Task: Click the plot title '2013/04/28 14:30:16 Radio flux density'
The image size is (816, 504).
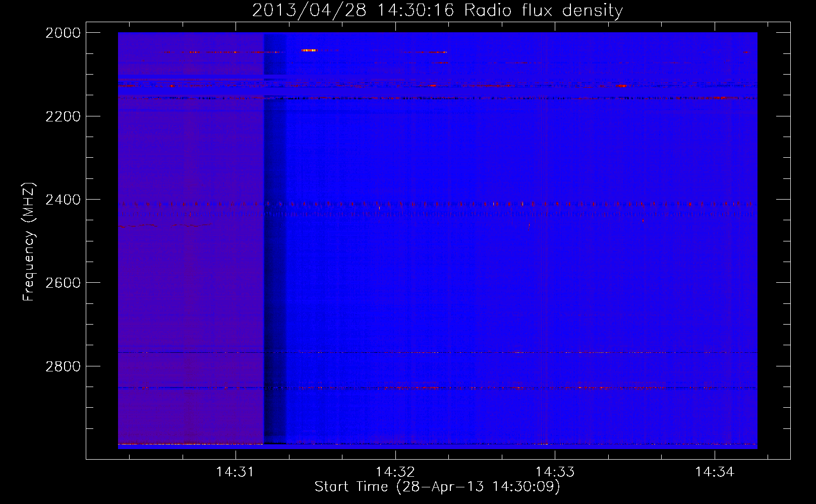Action: [x=437, y=10]
